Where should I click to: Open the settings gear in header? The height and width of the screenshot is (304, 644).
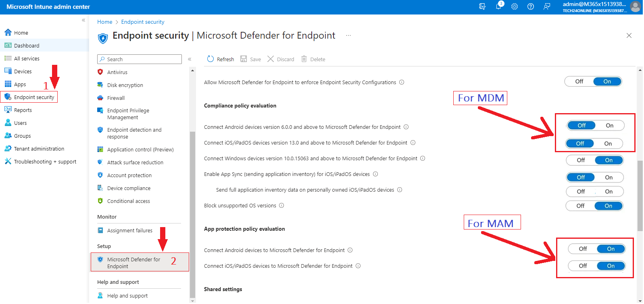(x=515, y=6)
